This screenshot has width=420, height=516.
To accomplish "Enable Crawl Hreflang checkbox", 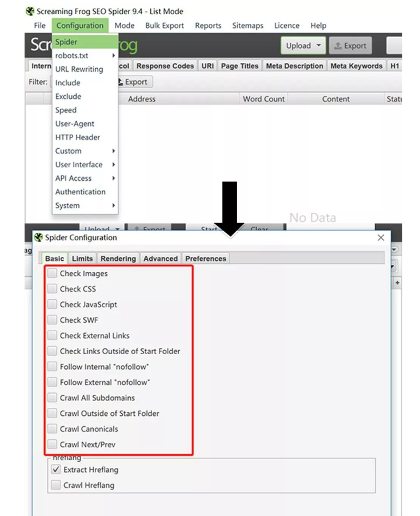I will point(55,485).
